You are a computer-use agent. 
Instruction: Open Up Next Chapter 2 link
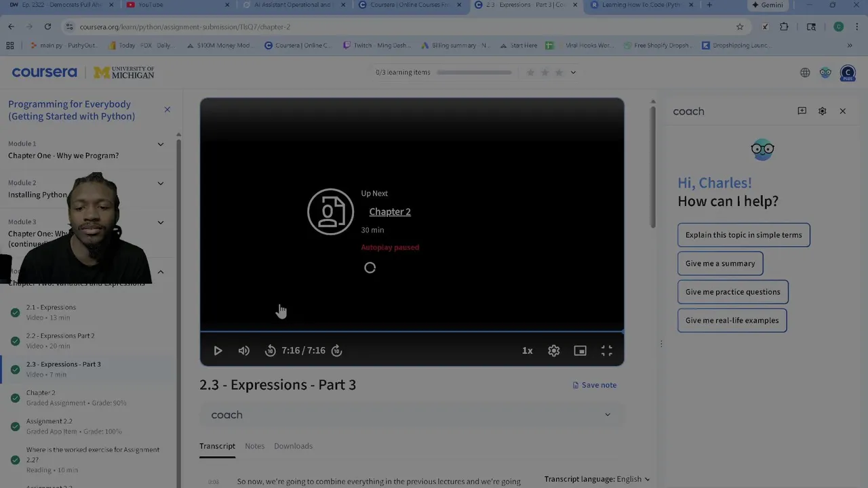point(390,211)
